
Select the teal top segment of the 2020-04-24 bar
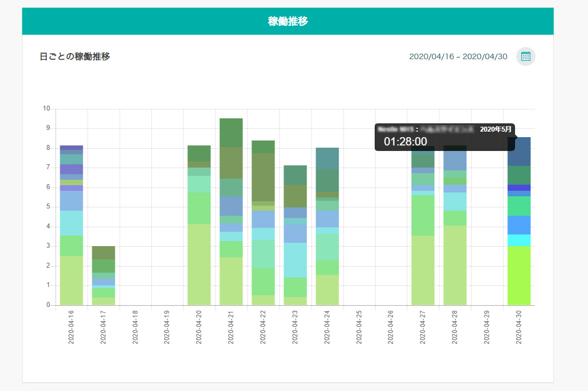coord(327,158)
